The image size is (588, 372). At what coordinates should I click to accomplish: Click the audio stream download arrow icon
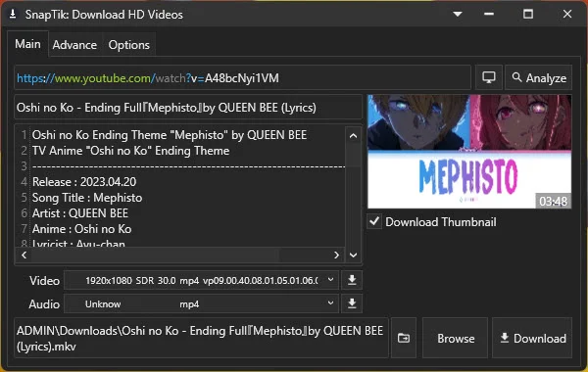[x=352, y=303]
